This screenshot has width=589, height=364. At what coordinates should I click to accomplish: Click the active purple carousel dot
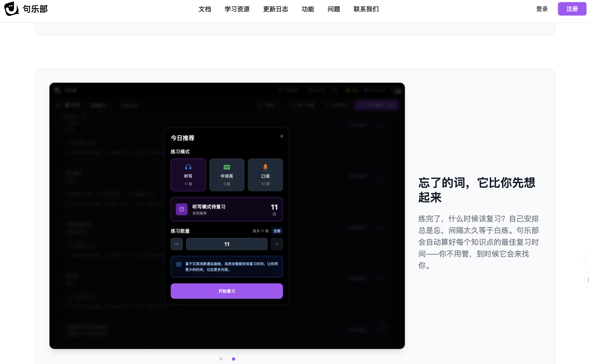[x=234, y=359]
